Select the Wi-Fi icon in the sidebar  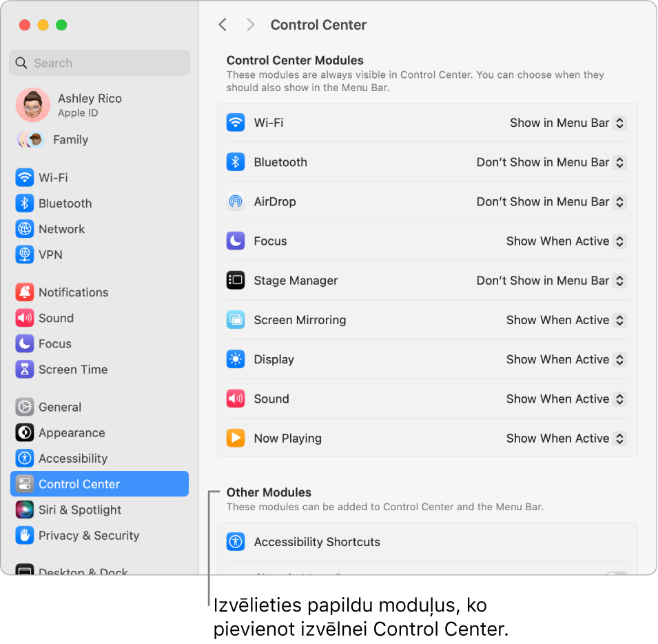(24, 177)
